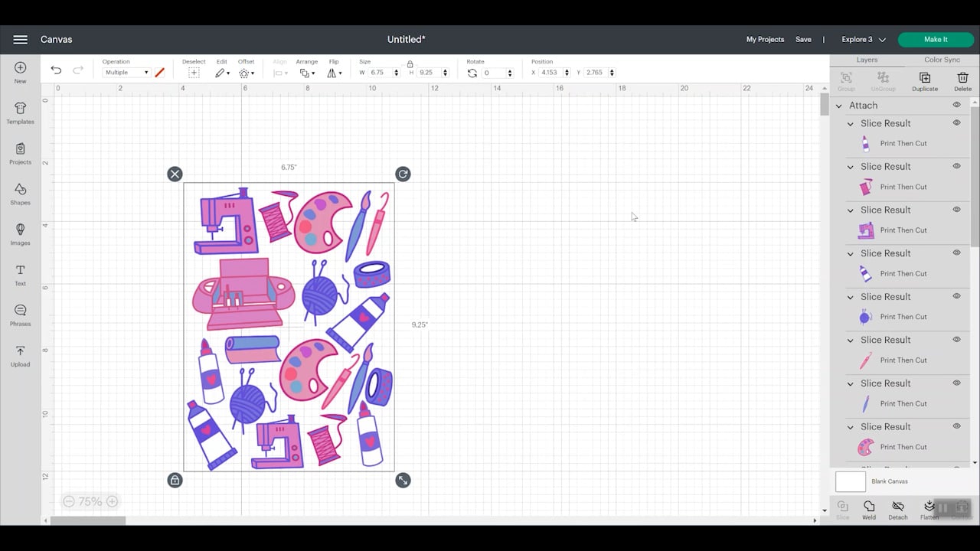Open the Templates panel
Screen dimensions: 980x551
[x=20, y=113]
